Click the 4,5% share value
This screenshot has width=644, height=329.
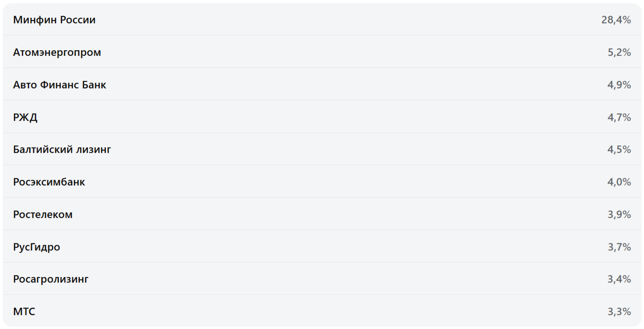point(619,150)
